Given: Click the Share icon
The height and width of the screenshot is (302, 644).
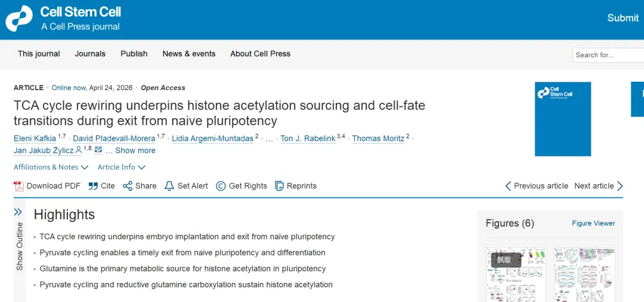Looking at the screenshot, I should click(128, 186).
